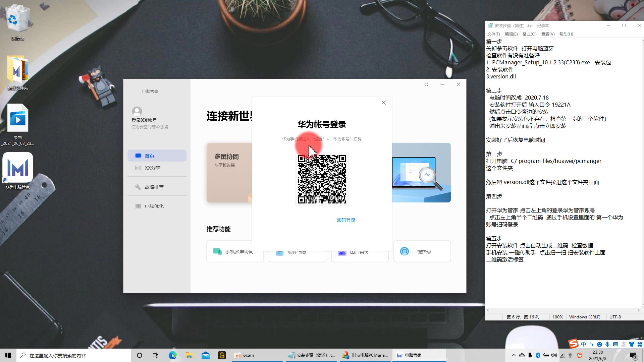Screen dimensions: 644x362
Task: Click UTF-8 encoding in Notepad status bar
Action: tap(615, 317)
